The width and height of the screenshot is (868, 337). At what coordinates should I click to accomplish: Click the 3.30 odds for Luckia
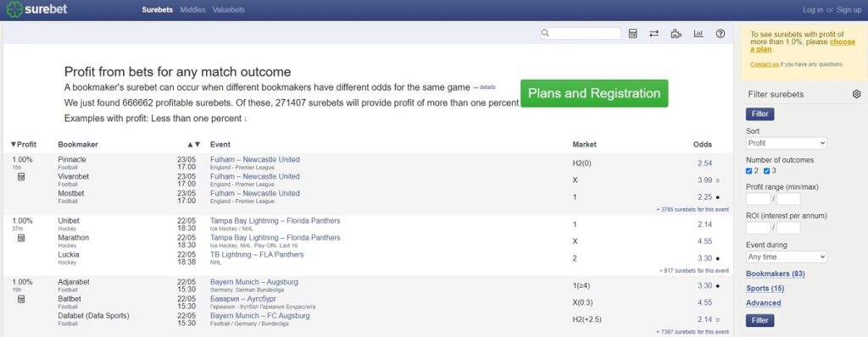coord(704,258)
